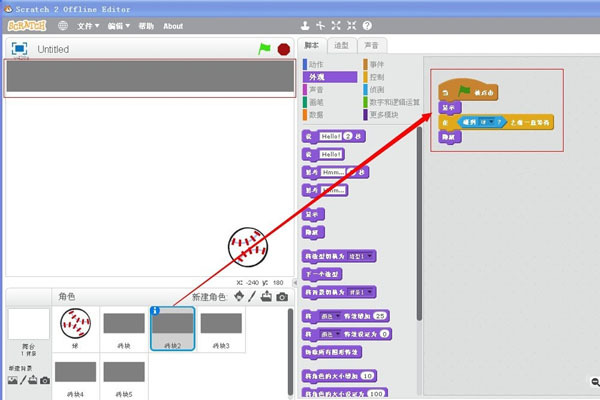Open the info button on sprite 砖块2

point(155,310)
